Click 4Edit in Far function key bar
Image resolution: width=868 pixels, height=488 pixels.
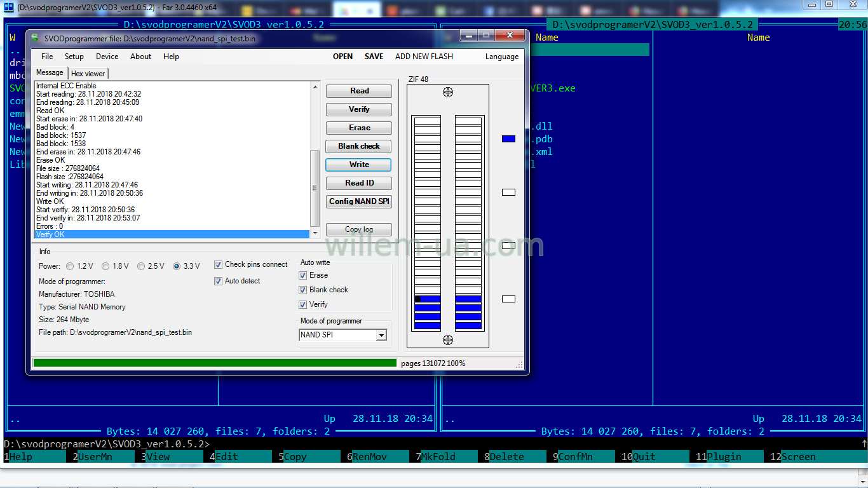[241, 456]
